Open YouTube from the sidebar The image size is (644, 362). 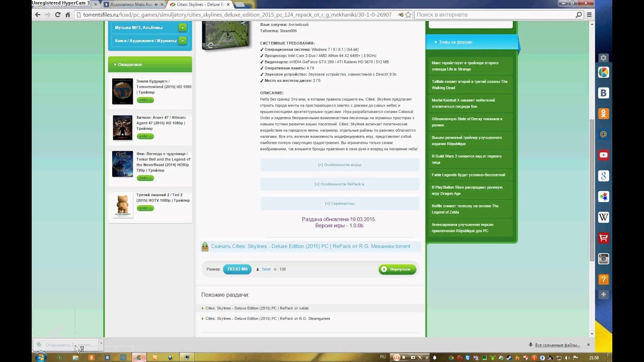click(604, 155)
